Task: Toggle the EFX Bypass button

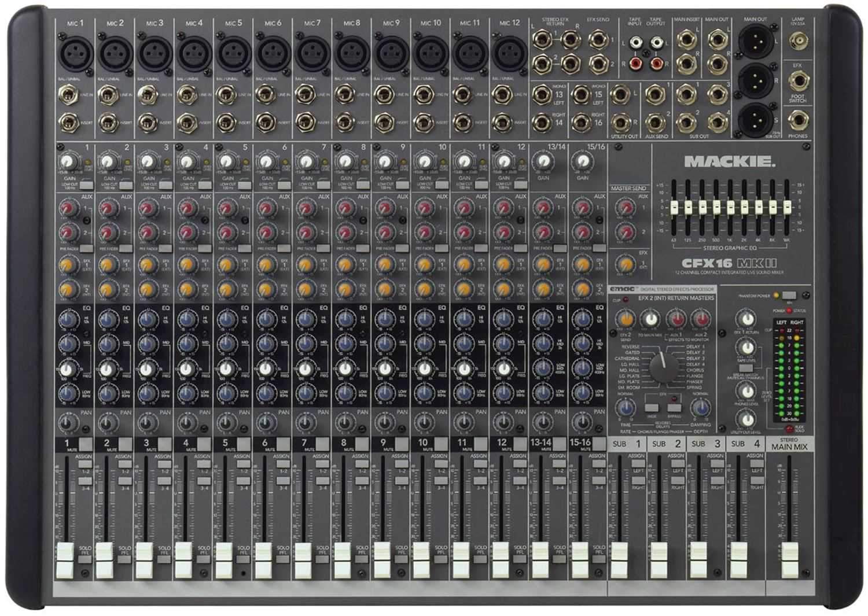Action: coord(674,407)
